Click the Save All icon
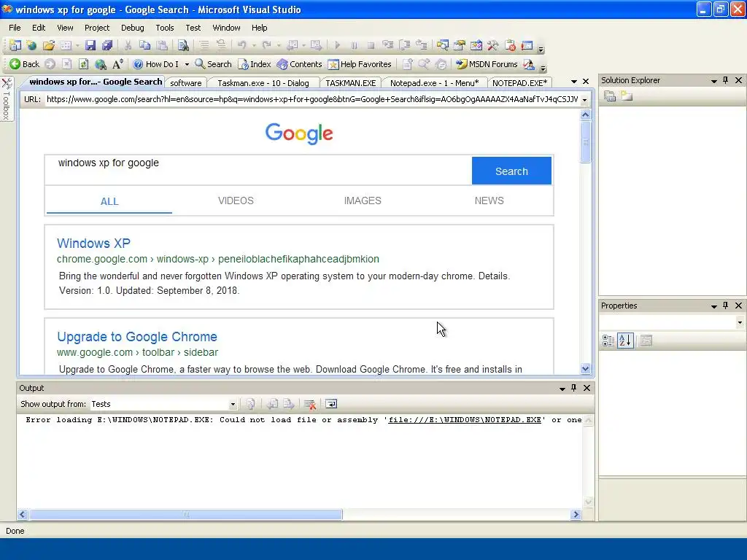The height and width of the screenshot is (560, 747). 107,45
